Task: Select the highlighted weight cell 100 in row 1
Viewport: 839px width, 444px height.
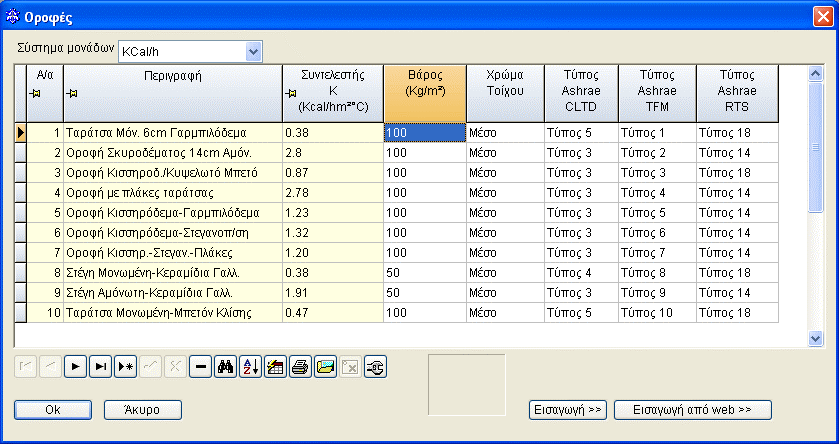Action: pyautogui.click(x=425, y=133)
